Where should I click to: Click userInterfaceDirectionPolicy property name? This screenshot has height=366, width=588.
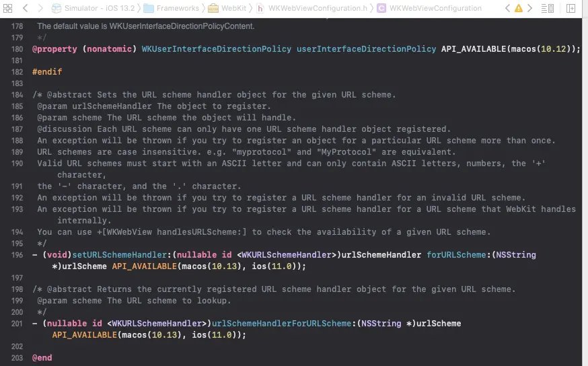click(367, 49)
